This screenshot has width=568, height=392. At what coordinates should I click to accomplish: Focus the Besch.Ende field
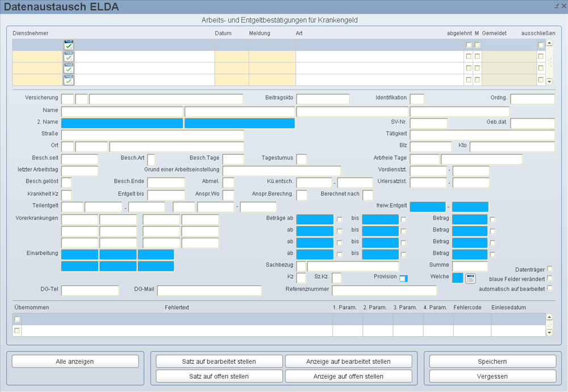[x=166, y=183]
